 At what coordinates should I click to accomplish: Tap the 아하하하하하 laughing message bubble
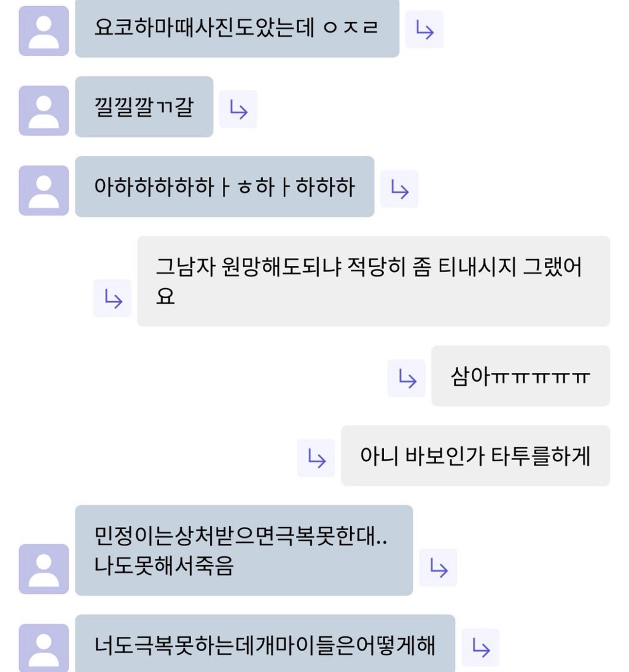click(x=224, y=187)
